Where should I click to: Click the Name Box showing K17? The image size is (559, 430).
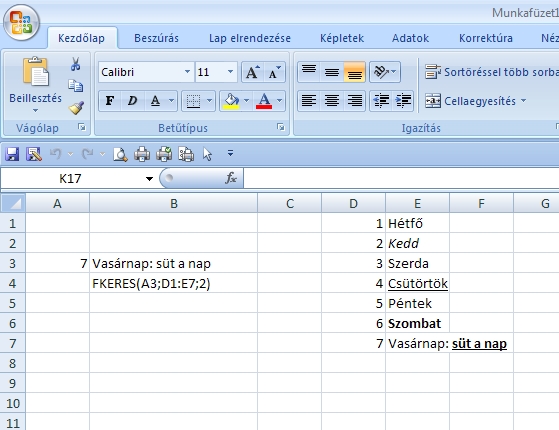pyautogui.click(x=71, y=178)
